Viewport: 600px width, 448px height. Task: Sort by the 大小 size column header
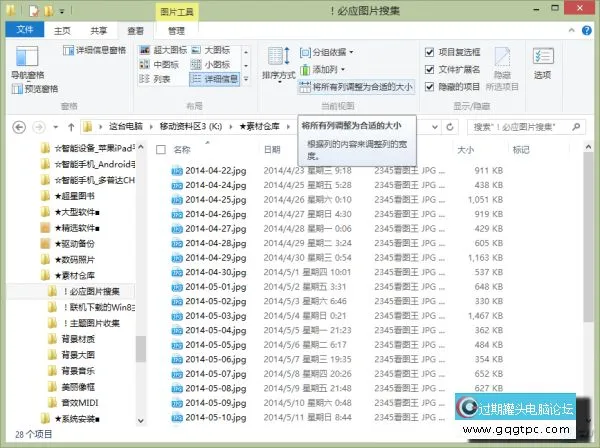(x=466, y=150)
